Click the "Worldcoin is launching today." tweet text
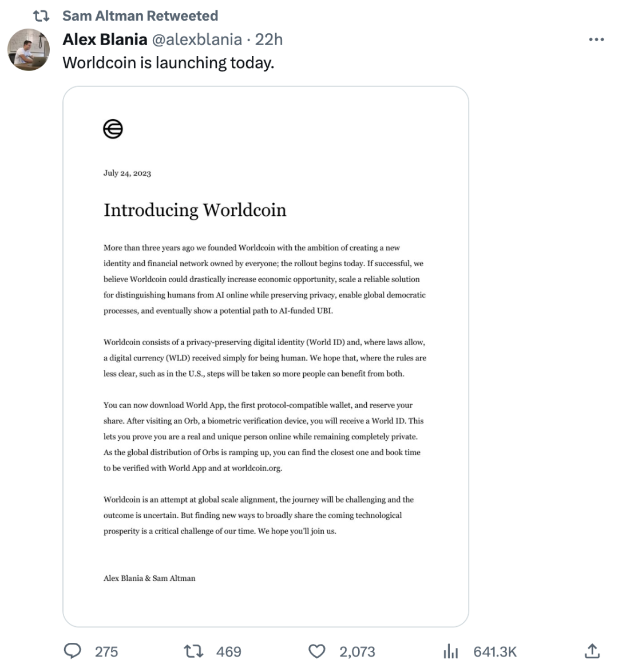 click(x=168, y=62)
